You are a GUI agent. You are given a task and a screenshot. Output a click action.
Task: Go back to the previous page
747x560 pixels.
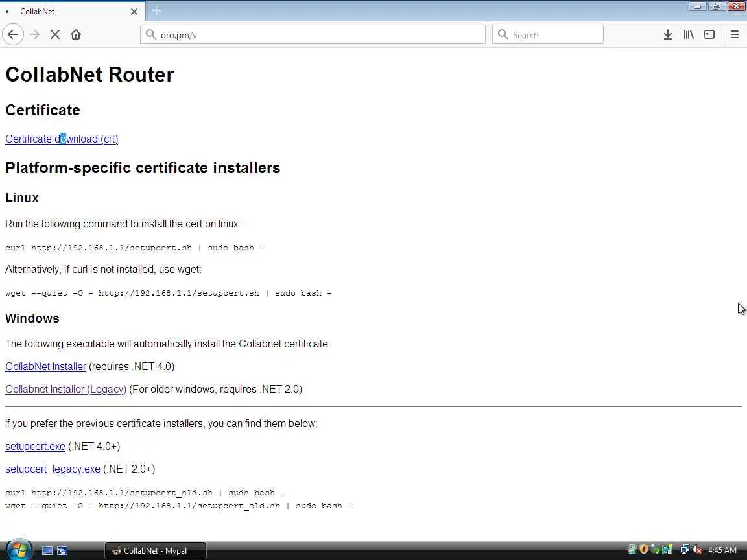click(13, 35)
